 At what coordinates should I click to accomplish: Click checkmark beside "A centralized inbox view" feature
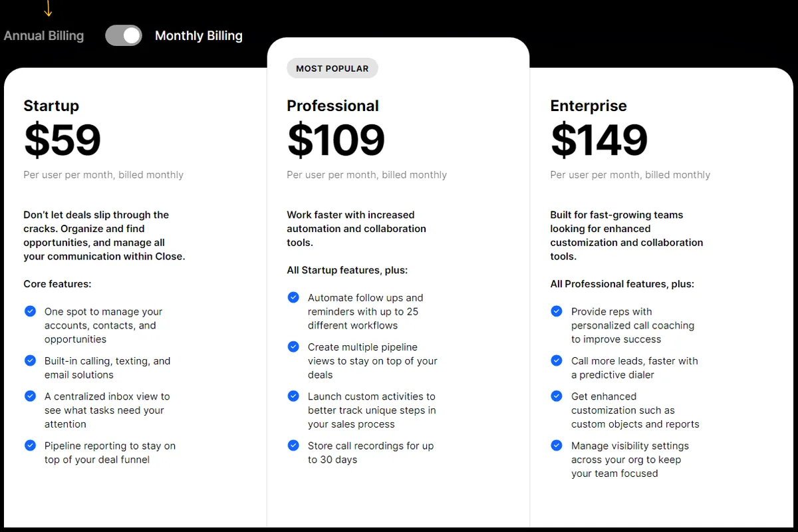(30, 396)
